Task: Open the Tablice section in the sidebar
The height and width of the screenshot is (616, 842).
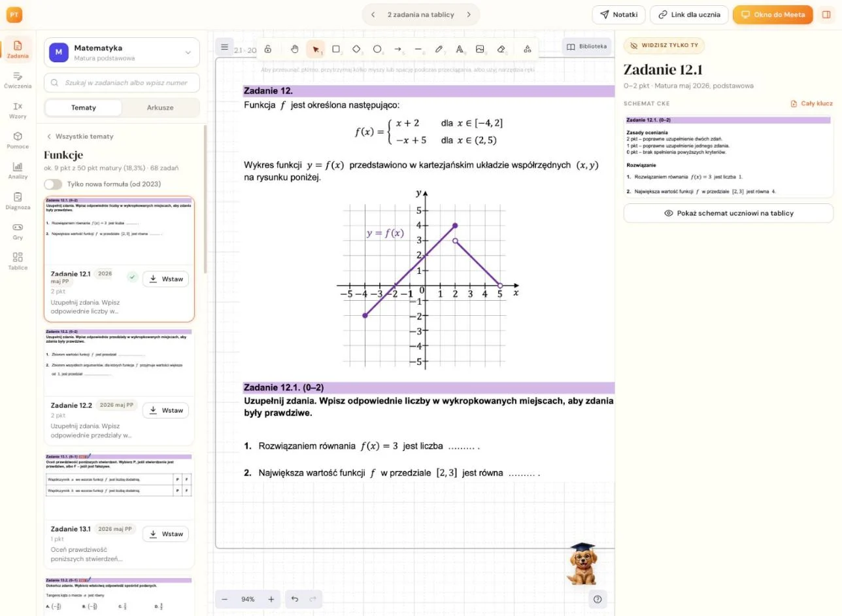Action: pos(18,262)
